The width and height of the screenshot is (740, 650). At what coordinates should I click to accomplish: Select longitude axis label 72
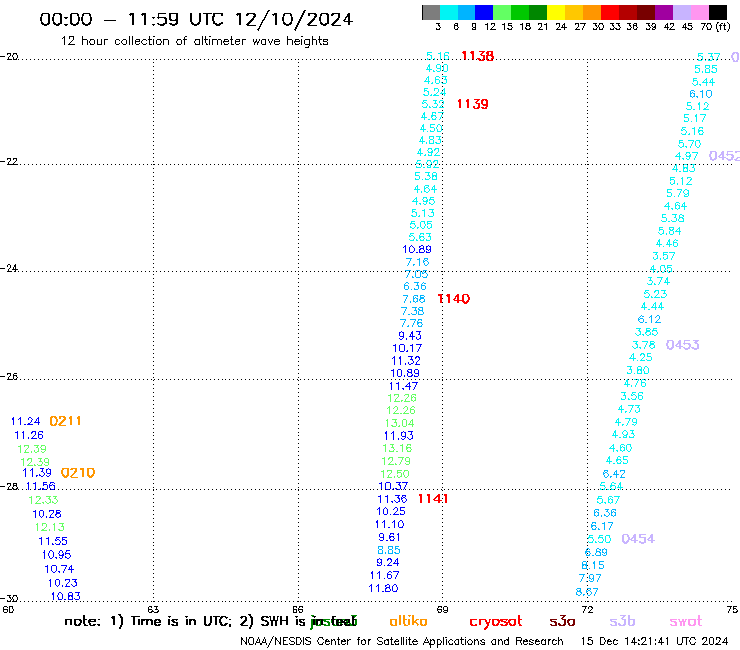587,609
